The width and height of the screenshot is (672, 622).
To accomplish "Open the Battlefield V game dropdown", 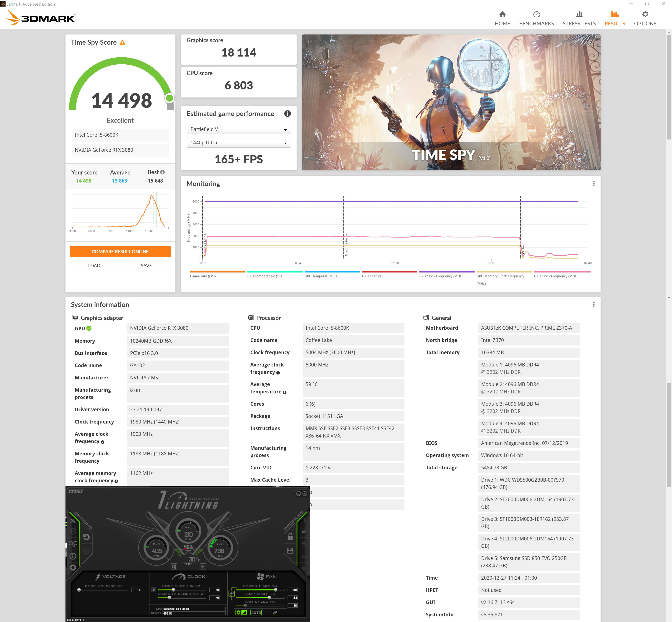I will coord(239,129).
